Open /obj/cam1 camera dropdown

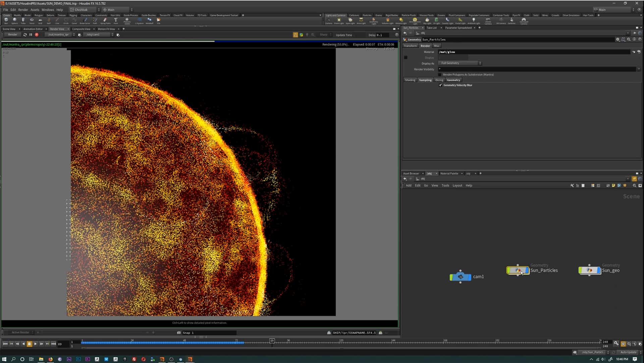(99, 35)
